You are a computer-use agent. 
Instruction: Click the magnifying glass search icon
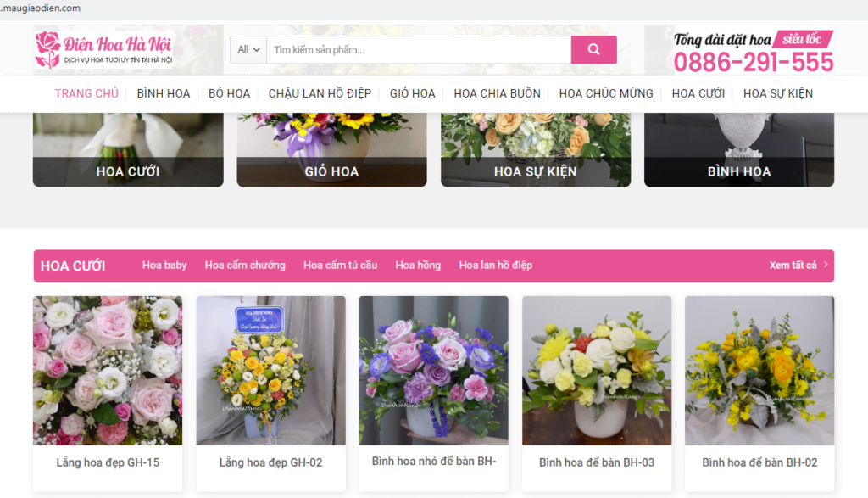[593, 50]
